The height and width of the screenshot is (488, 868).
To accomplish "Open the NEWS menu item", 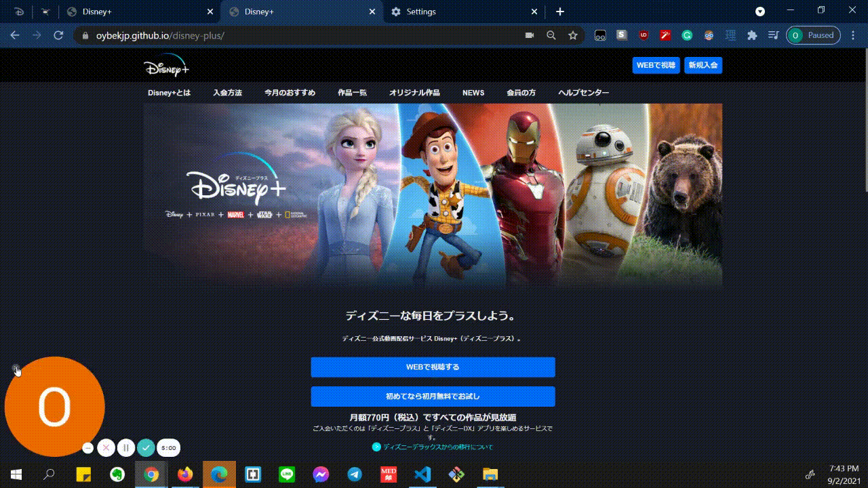I will [473, 93].
